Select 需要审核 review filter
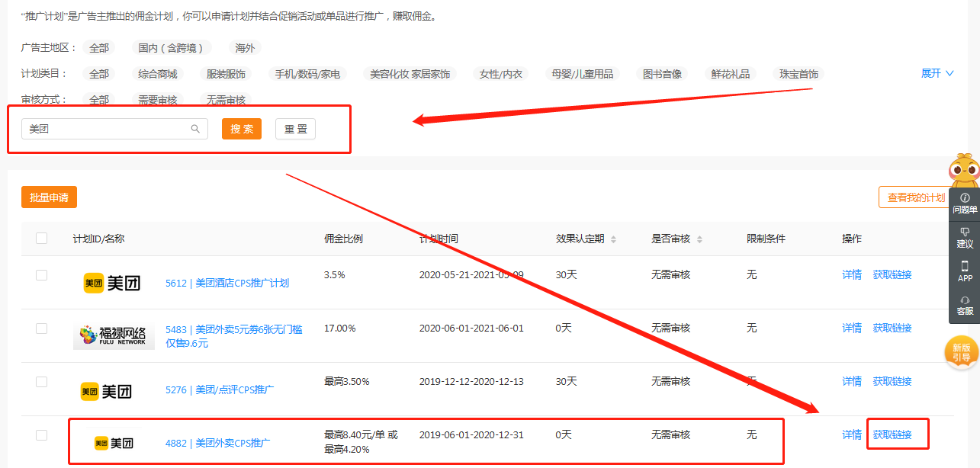Viewport: 980px width, 468px height. (x=158, y=100)
